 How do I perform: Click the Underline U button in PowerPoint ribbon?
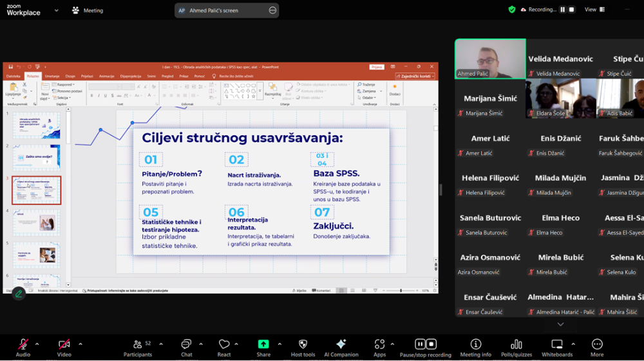pyautogui.click(x=106, y=95)
